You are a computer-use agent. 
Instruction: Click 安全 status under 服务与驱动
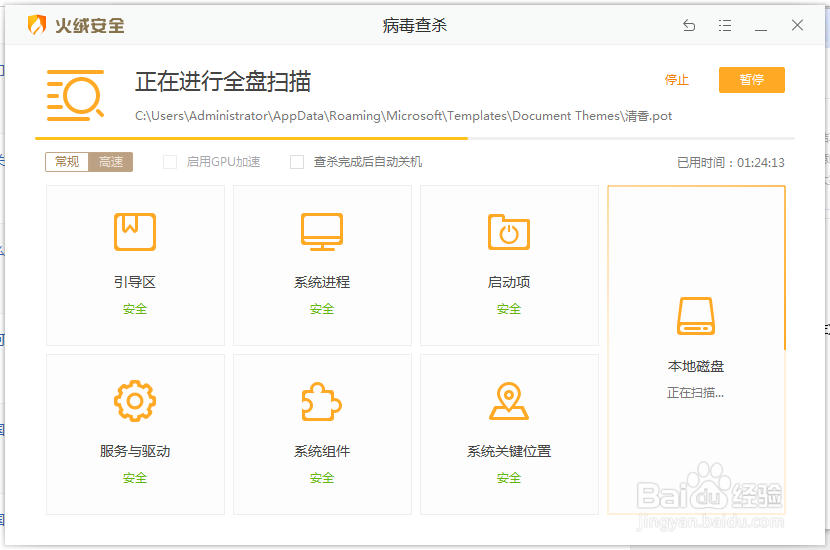pos(135,478)
